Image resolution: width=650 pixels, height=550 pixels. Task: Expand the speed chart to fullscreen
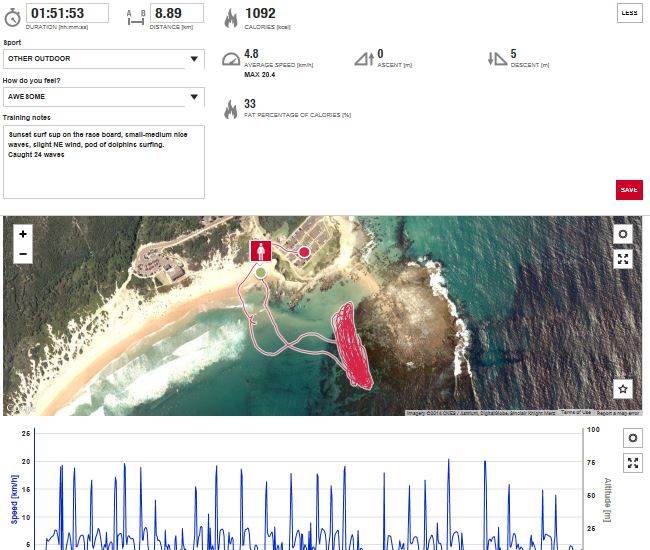pos(631,463)
